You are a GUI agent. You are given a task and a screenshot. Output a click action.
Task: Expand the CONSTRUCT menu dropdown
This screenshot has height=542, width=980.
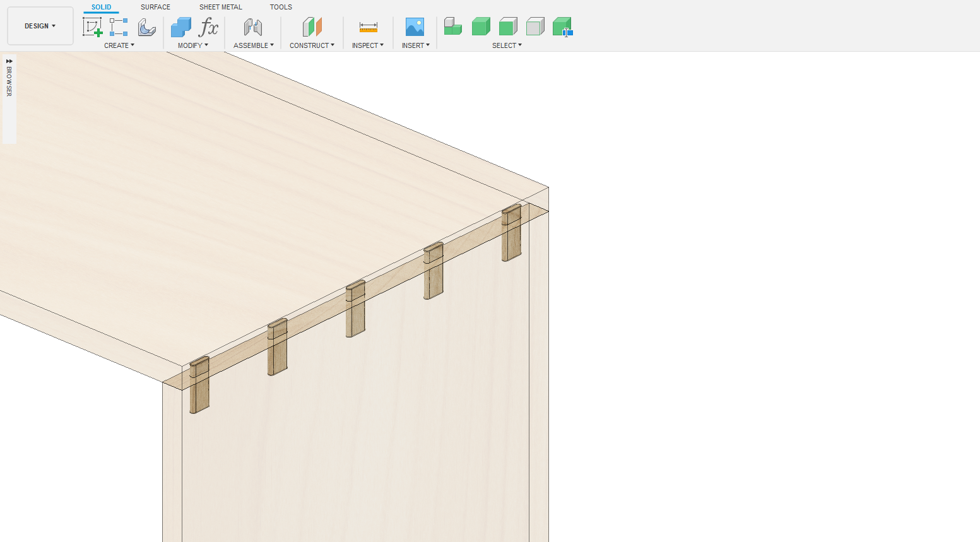pyautogui.click(x=312, y=45)
